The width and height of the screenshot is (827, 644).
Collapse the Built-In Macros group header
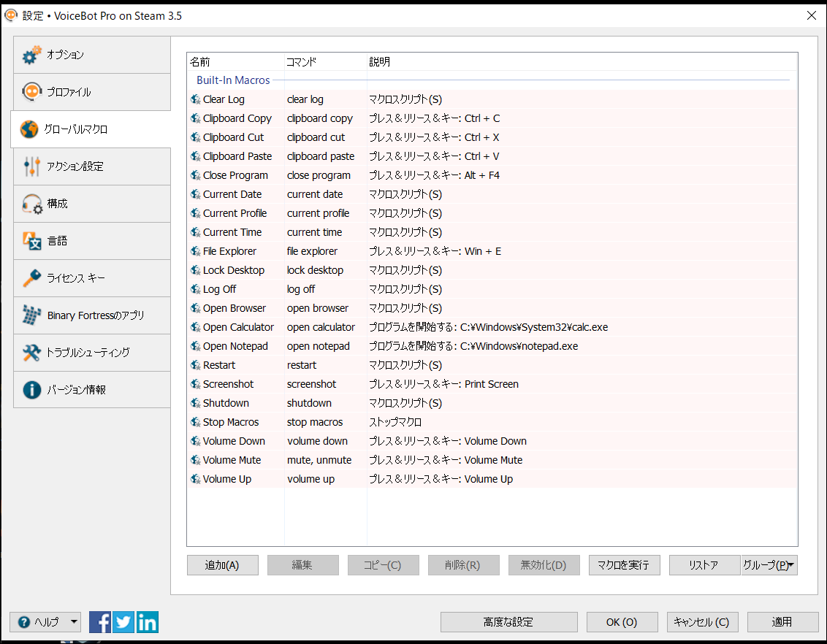pos(233,80)
